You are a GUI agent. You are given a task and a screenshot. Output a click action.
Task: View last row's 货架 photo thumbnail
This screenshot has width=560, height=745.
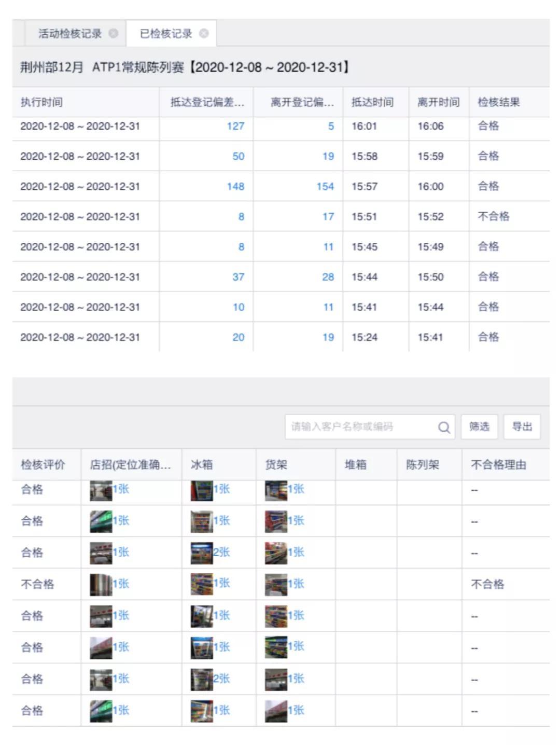(x=275, y=711)
